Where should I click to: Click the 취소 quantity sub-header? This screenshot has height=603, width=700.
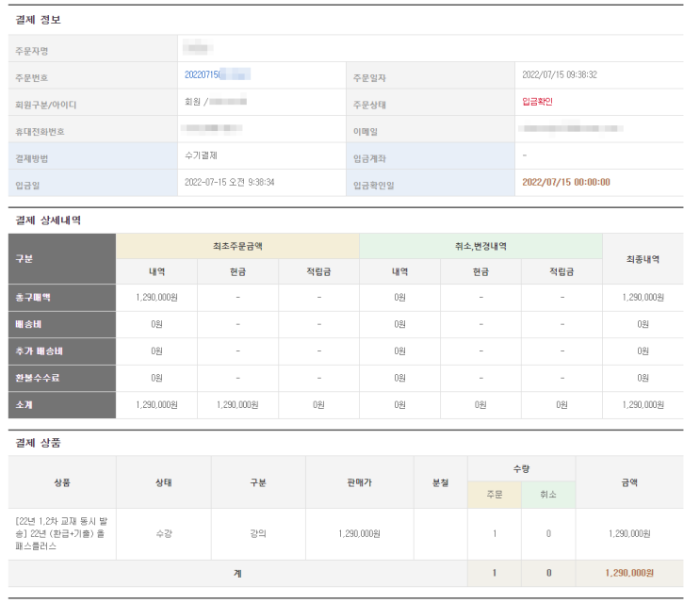pos(548,495)
